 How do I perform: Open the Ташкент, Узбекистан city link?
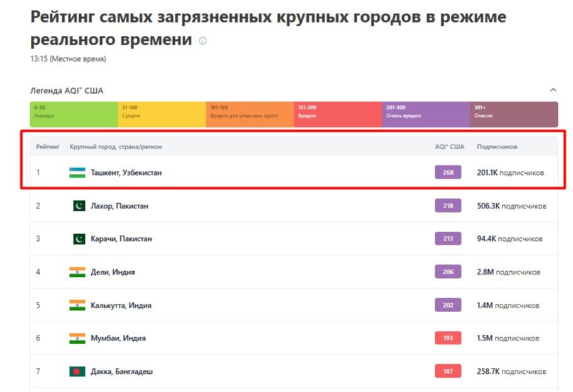[x=126, y=172]
